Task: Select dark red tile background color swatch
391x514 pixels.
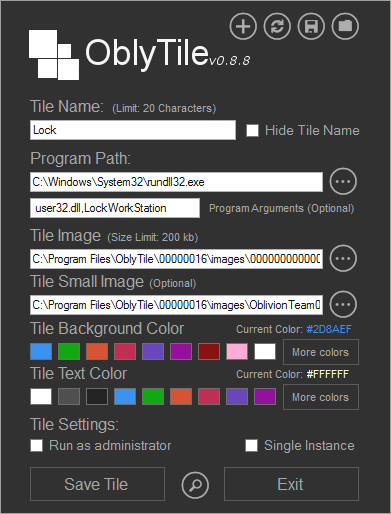Action: point(209,352)
